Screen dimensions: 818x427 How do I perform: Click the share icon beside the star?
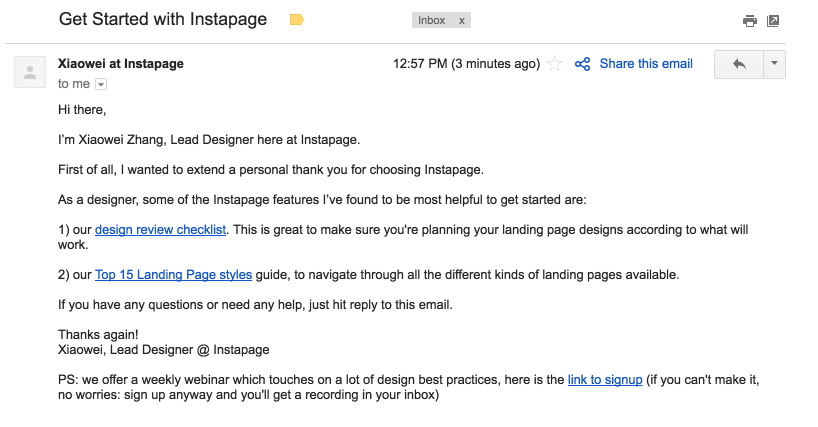[583, 64]
